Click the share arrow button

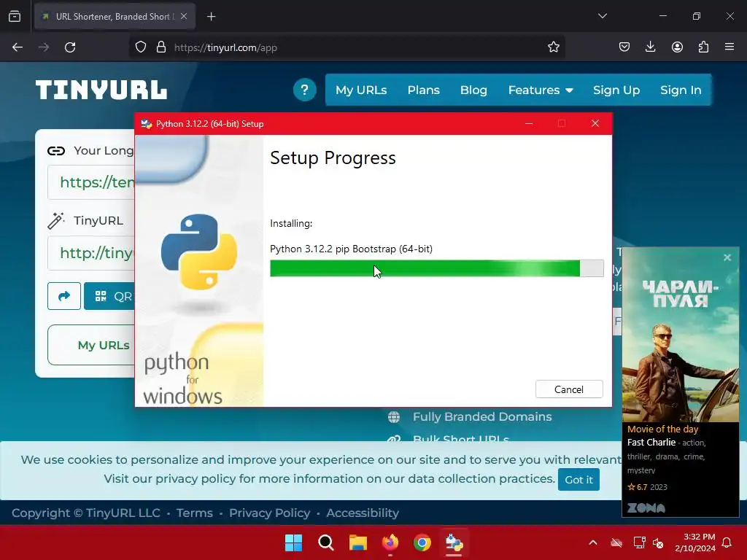(x=64, y=296)
